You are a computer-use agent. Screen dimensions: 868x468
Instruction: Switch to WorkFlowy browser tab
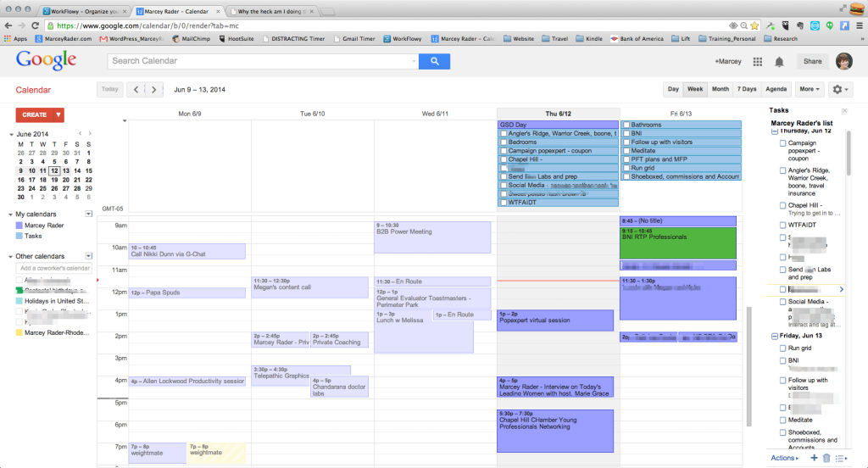click(84, 11)
